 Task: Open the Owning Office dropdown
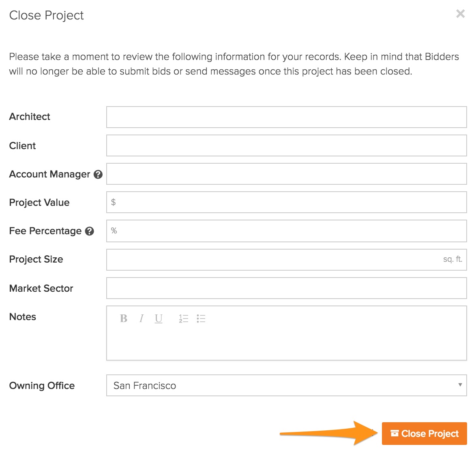(x=286, y=385)
